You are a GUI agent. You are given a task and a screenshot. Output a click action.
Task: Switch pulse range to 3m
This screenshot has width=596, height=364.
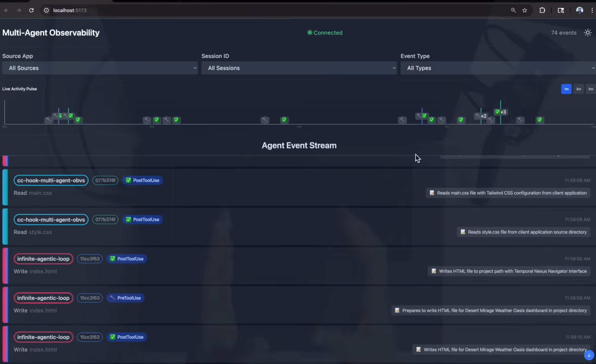(x=578, y=89)
